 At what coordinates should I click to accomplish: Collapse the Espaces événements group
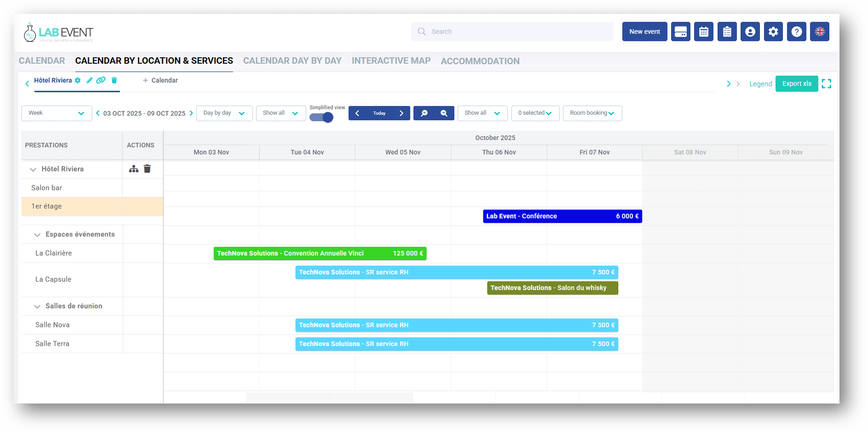coord(37,235)
